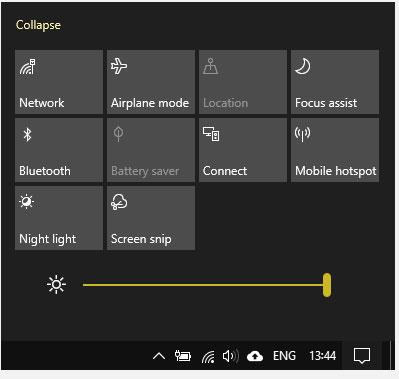Screen dimensions: 399x379
Task: Open the battery power tray icon
Action: click(183, 356)
